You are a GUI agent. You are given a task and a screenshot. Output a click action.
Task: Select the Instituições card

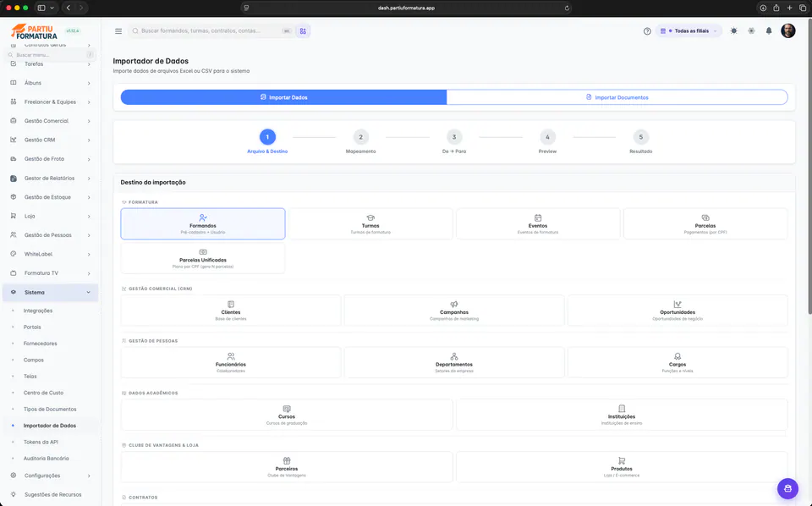tap(622, 415)
